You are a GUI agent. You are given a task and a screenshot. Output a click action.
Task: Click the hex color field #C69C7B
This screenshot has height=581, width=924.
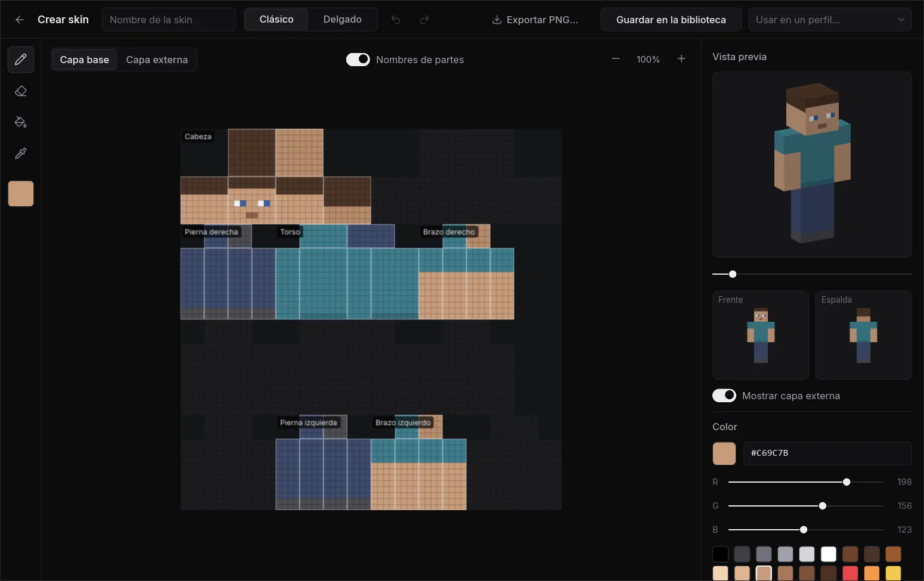(x=827, y=453)
